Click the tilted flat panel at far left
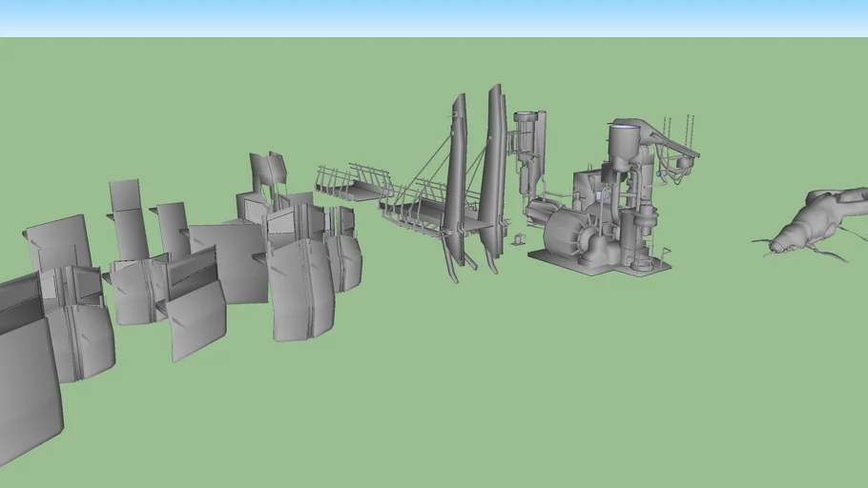The height and width of the screenshot is (488, 868). click(57, 243)
